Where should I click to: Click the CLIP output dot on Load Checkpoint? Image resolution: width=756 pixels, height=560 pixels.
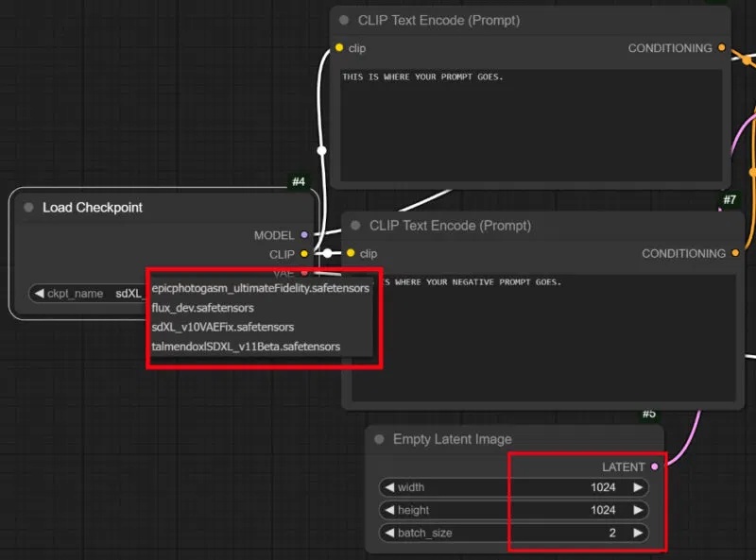pyautogui.click(x=304, y=254)
